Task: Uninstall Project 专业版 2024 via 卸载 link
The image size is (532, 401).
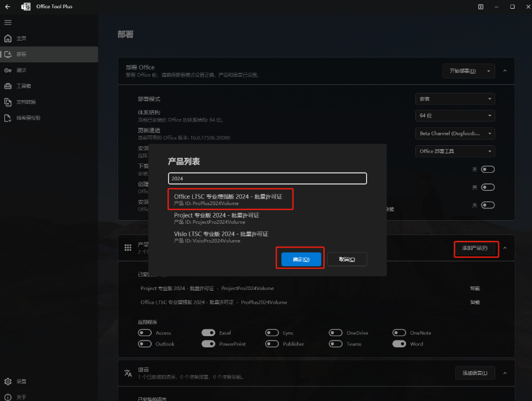Action: (x=475, y=288)
